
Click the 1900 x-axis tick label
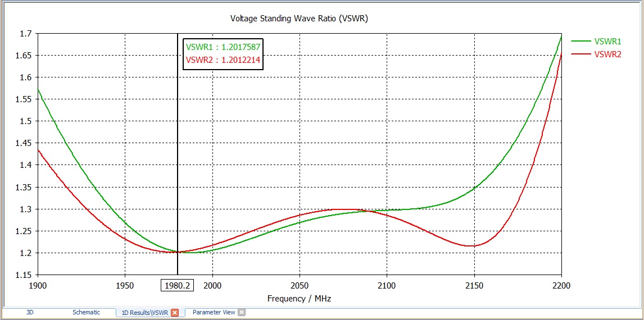[x=38, y=286]
